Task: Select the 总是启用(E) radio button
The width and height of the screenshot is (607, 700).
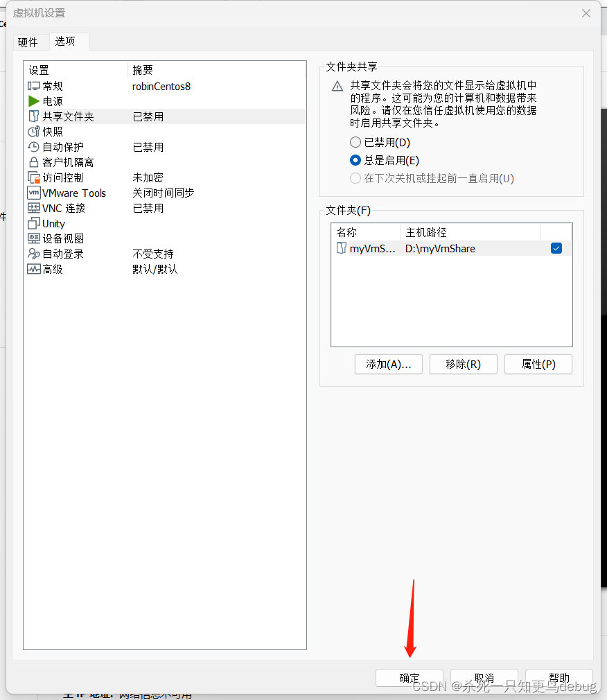Action: [355, 159]
